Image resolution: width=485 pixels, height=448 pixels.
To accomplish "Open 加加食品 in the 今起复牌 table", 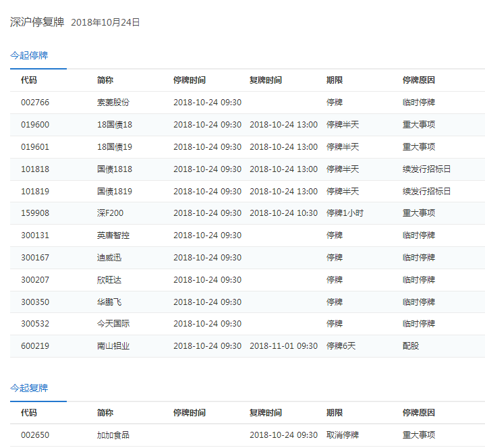I will (x=113, y=435).
